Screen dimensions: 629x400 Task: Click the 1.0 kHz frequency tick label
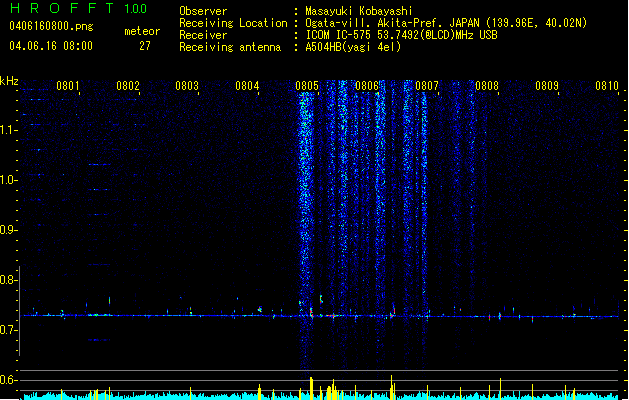pos(8,180)
